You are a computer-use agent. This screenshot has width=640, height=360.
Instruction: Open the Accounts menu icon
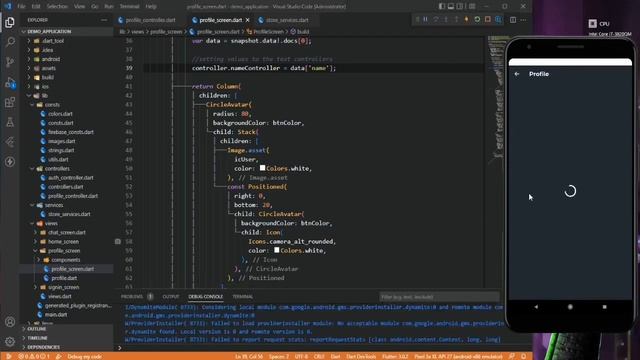click(x=10, y=322)
